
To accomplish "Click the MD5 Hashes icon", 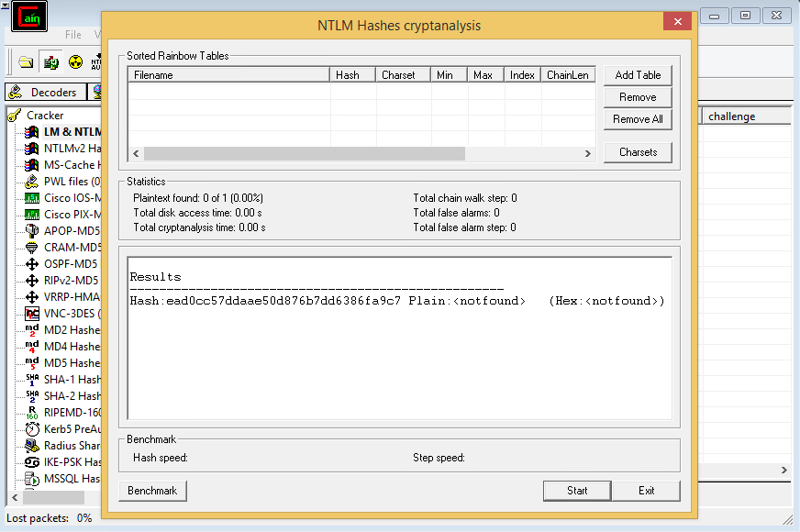I will (31, 362).
